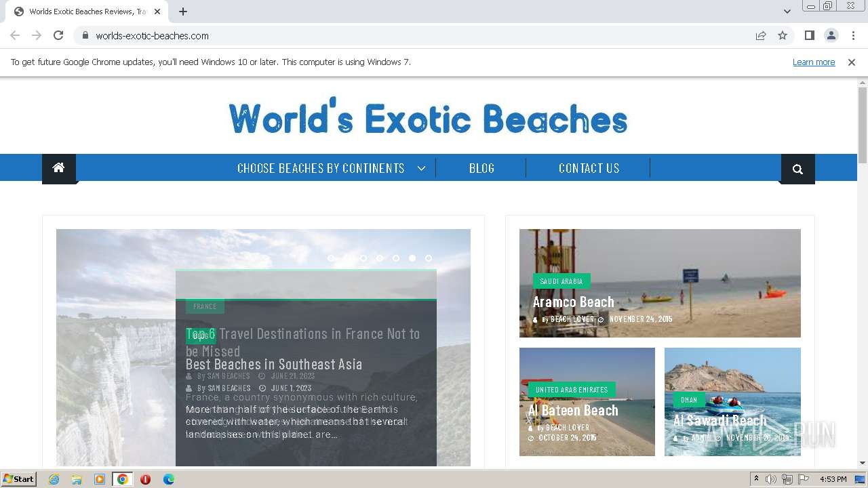The width and height of the screenshot is (868, 488).
Task: Select the Worlds Exotic Beaches browser tab
Action: pos(87,12)
